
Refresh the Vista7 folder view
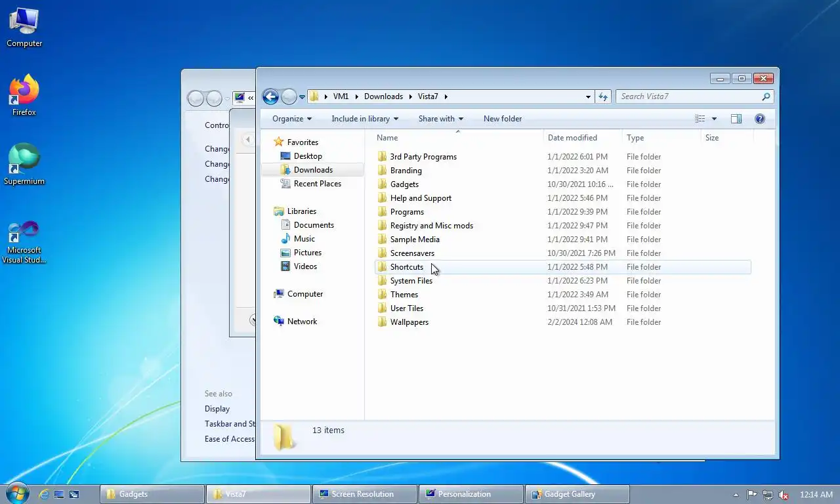[603, 96]
